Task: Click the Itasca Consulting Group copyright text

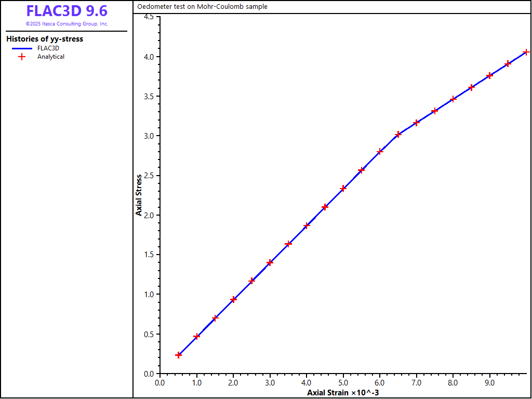Action: coord(66,24)
